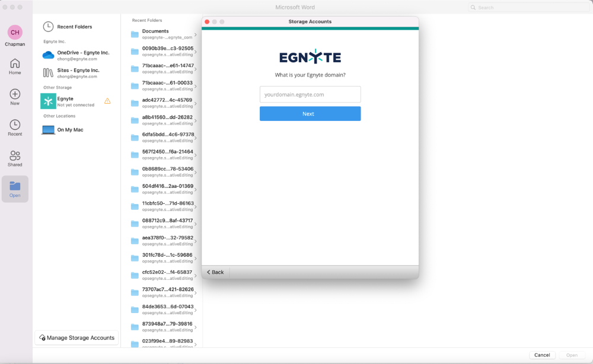Viewport: 593px width, 364px height.
Task: Open folder a8b41560...dd-26282
Action: (164, 120)
